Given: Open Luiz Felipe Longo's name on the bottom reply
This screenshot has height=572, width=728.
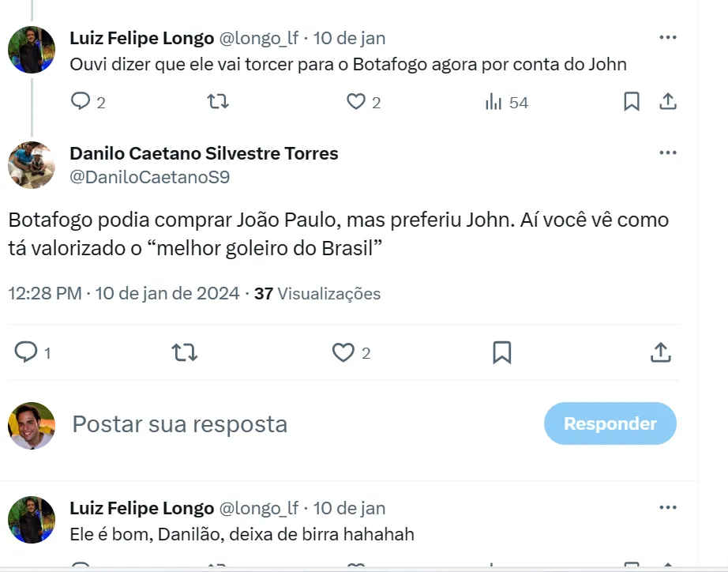Looking at the screenshot, I should (x=142, y=507).
